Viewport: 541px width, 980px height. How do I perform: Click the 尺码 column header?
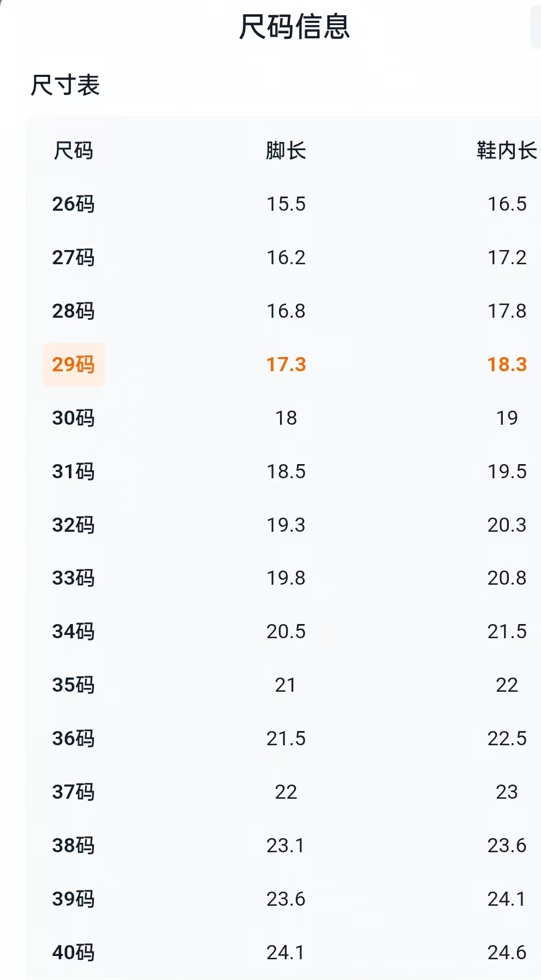[74, 151]
